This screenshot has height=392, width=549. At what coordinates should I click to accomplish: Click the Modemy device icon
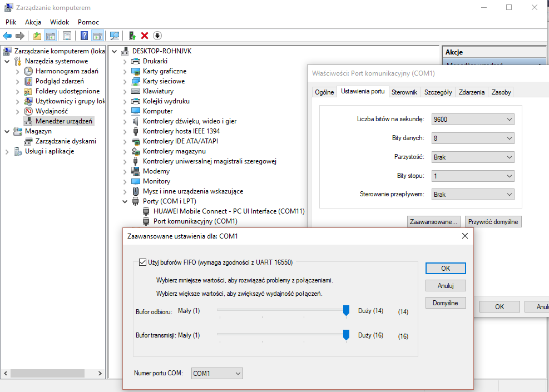pyautogui.click(x=136, y=171)
